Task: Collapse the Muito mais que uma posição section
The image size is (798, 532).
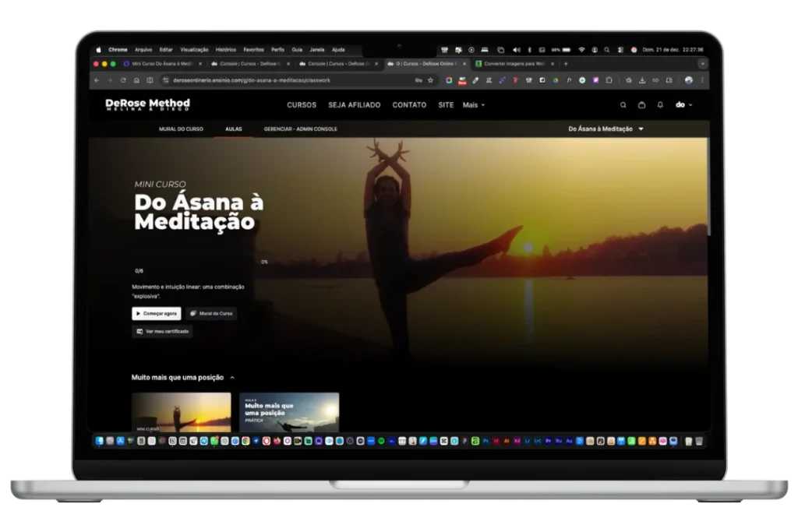Action: point(232,378)
